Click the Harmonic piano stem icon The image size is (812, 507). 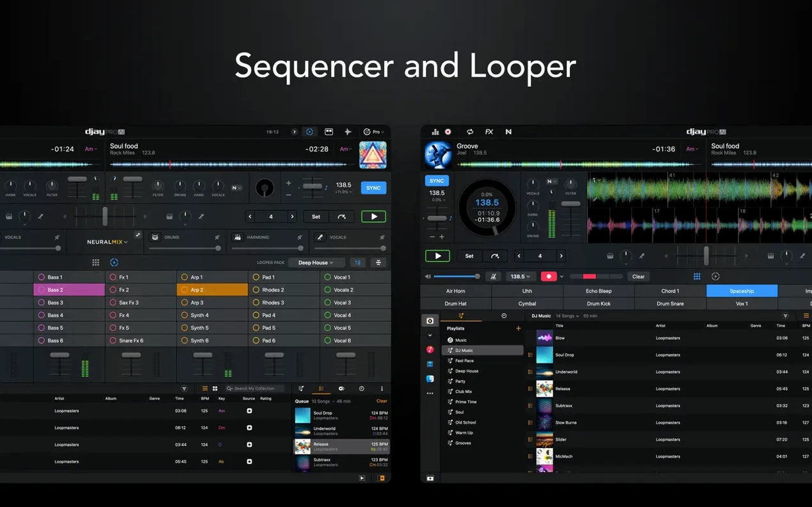pos(238,237)
